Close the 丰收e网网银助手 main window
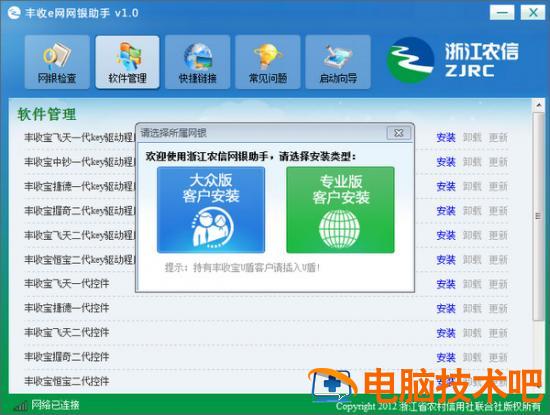 click(533, 13)
